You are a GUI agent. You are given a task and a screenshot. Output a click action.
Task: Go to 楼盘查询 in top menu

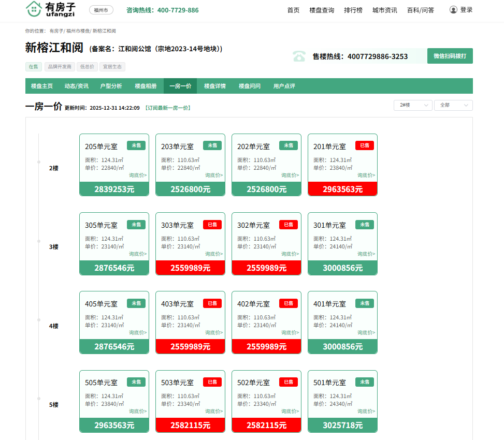[x=322, y=10]
